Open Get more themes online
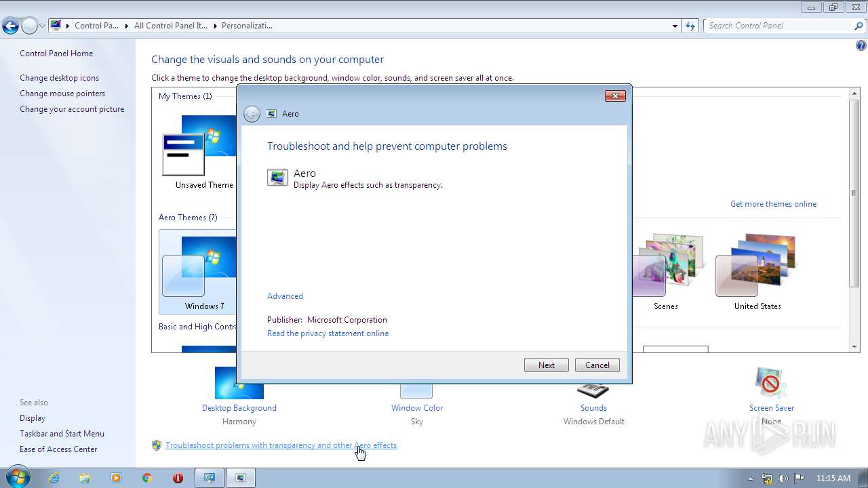 pos(773,204)
